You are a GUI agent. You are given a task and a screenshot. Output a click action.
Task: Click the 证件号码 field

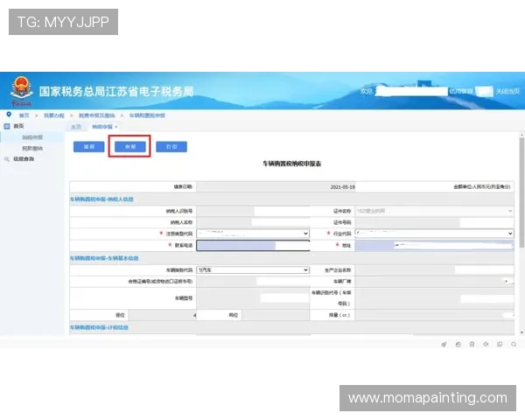click(x=434, y=222)
